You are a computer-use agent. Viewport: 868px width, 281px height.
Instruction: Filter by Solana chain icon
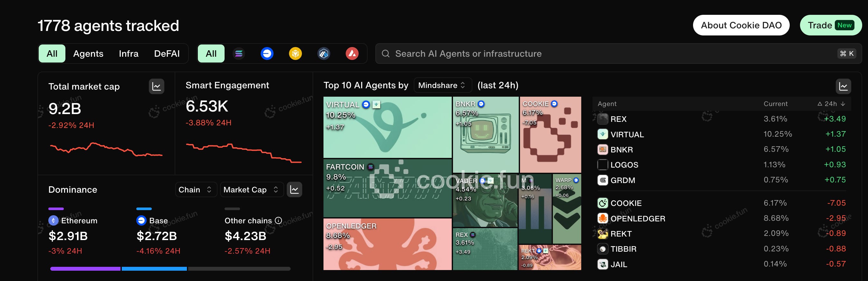pyautogui.click(x=238, y=53)
